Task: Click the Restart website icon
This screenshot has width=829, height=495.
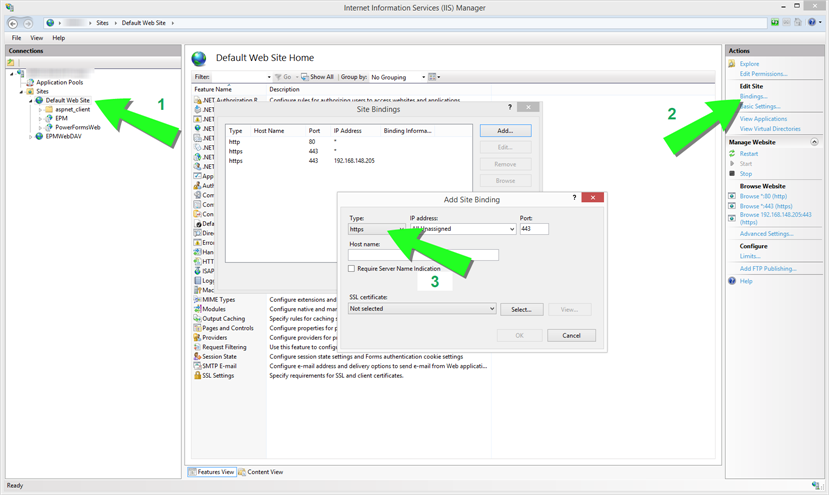Action: 733,154
